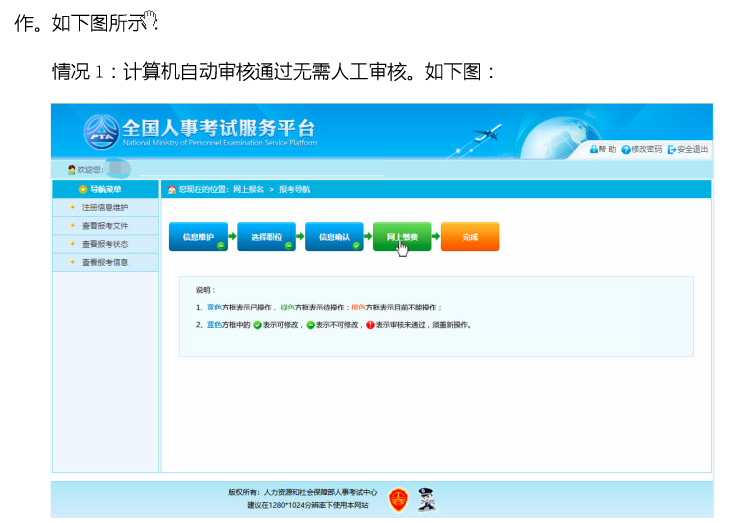The height and width of the screenshot is (523, 734).
Task: Click the 修改密码 question mark icon
Action: click(626, 149)
